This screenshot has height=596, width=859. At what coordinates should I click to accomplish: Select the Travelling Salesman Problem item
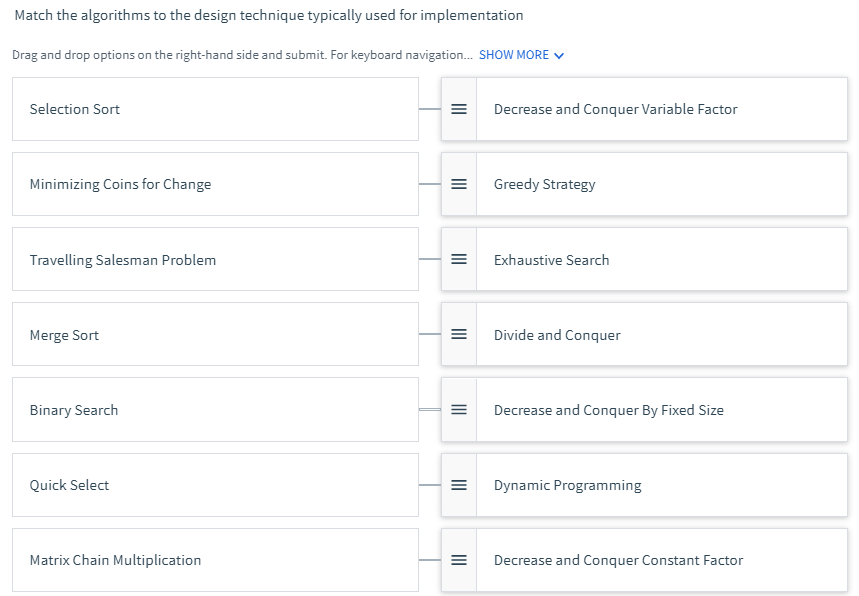click(215, 259)
